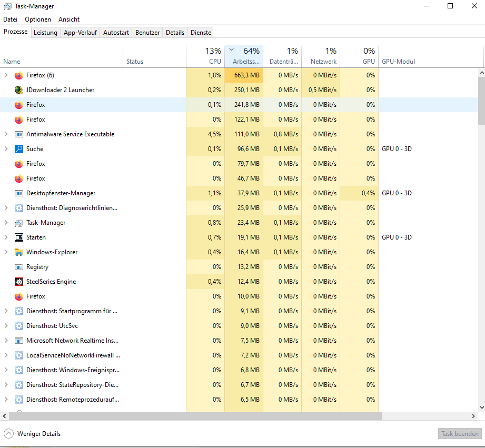Expand the Suche process entry
485x448 pixels.
[x=6, y=149]
